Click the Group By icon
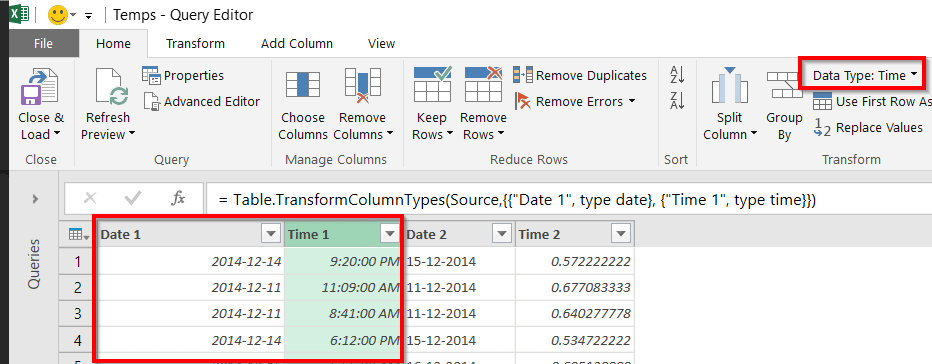This screenshot has width=932, height=364. click(785, 86)
